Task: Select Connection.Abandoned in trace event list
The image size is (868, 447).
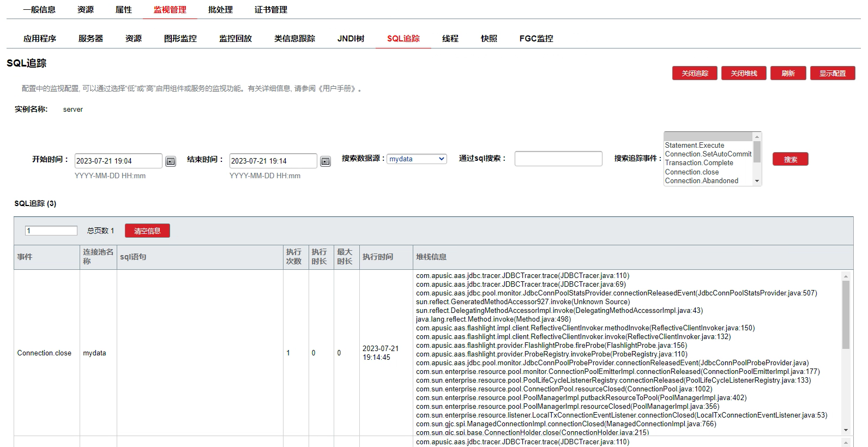Action: [x=702, y=181]
